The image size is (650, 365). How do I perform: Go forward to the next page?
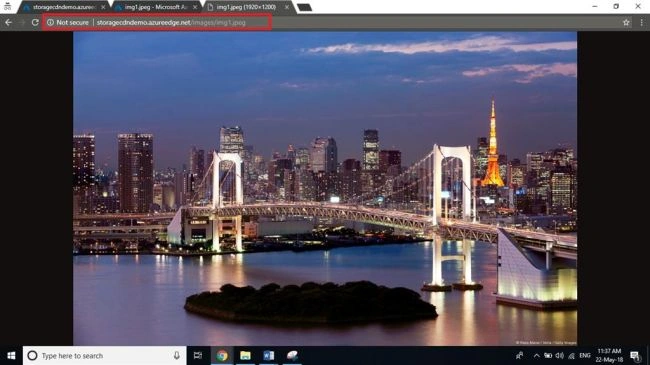(22, 22)
